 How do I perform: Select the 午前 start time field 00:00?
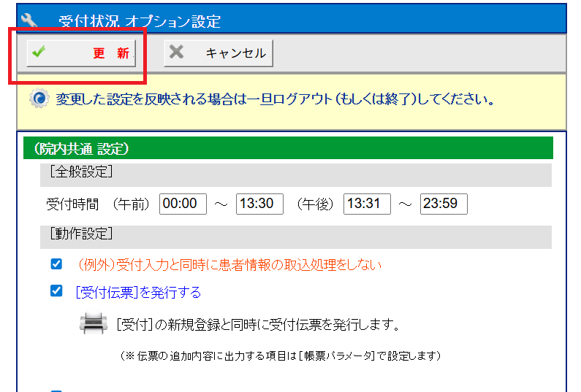point(183,204)
